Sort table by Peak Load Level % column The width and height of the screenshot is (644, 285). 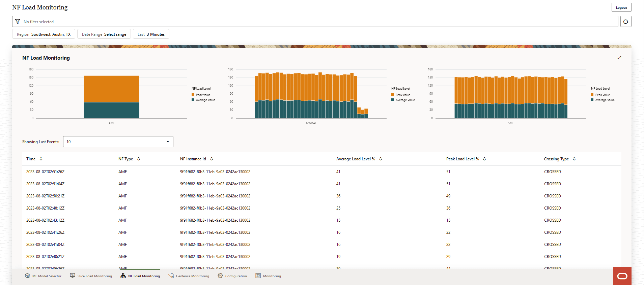tap(485, 159)
